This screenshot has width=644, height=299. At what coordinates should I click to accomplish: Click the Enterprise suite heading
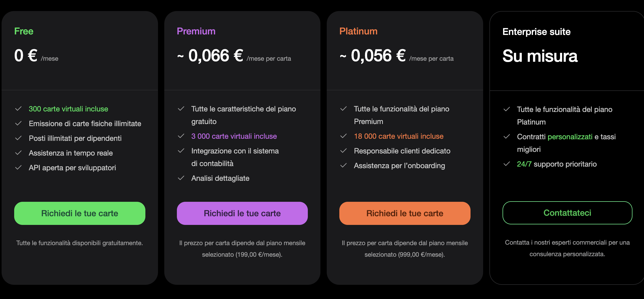(536, 32)
